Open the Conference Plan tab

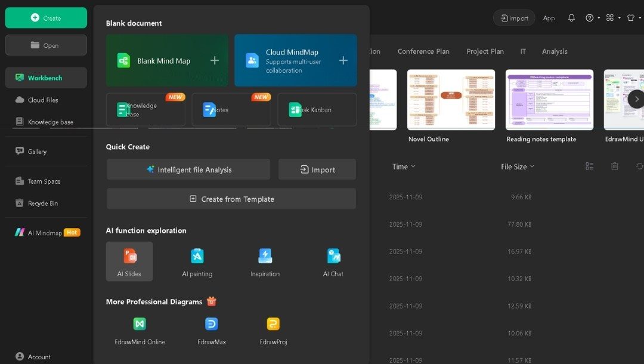coord(423,51)
